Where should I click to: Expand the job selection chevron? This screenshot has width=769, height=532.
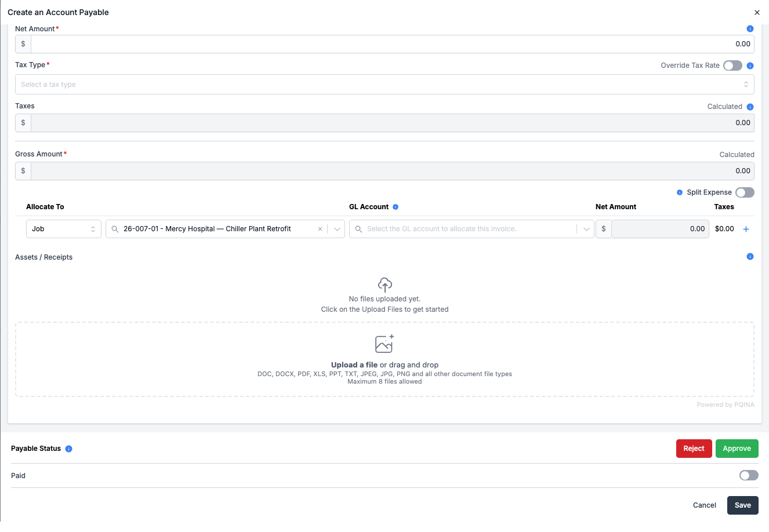click(337, 229)
